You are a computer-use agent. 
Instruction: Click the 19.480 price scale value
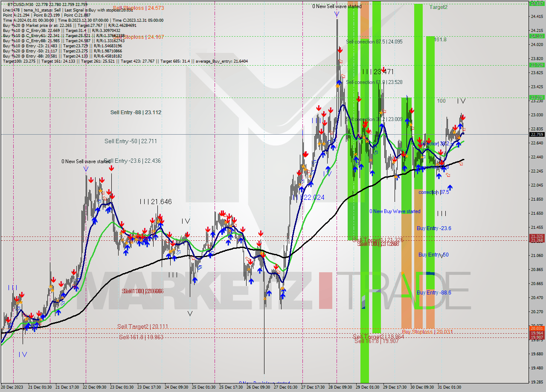pos(537,368)
